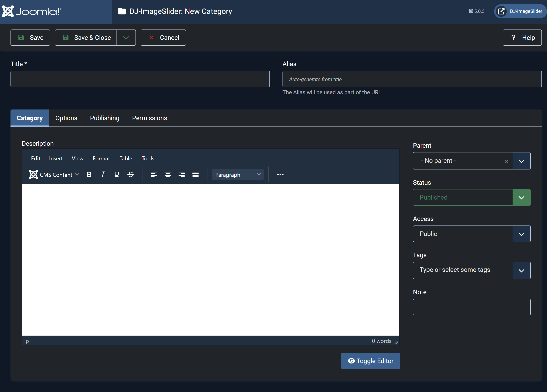
Task: Switch to the Publishing tab
Action: (105, 118)
